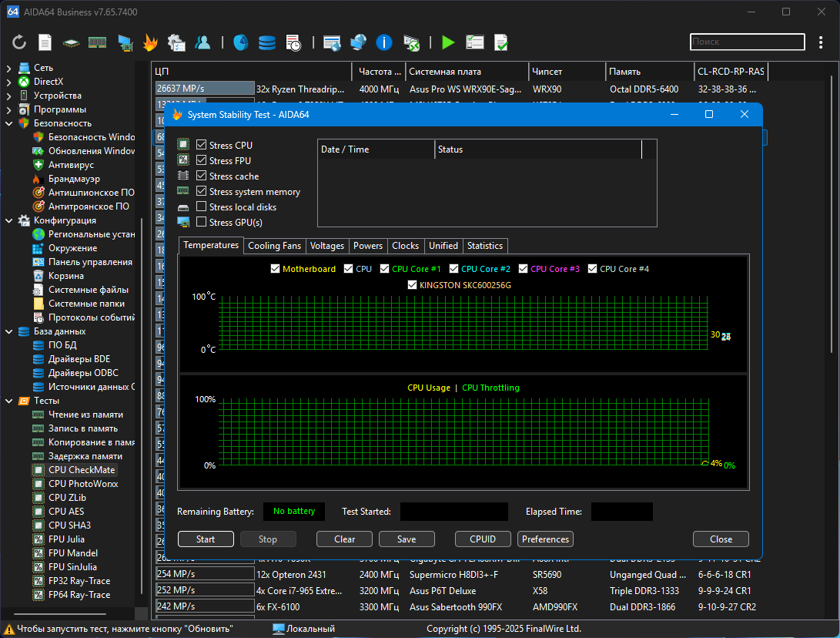Click the window with globe toolbar icon

coord(332,42)
